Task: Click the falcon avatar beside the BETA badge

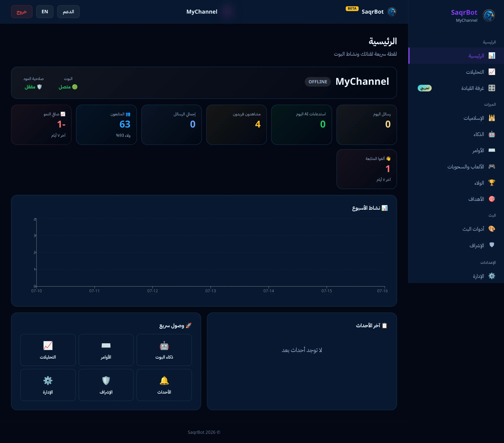Action: pos(392,12)
